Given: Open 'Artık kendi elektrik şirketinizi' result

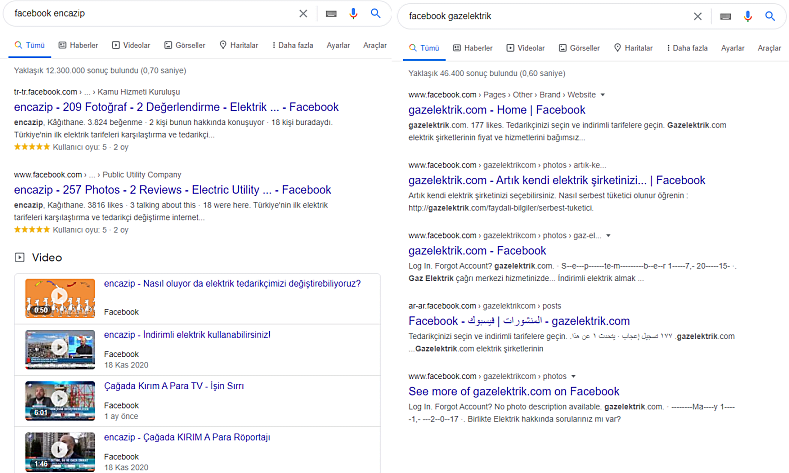Looking at the screenshot, I should pos(557,180).
